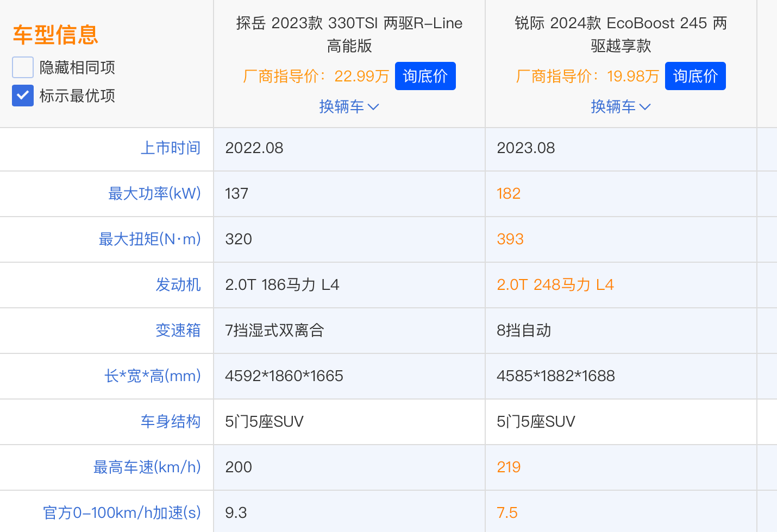777x532 pixels.
Task: Expand 换辆车 dropdown under 探岳
Action: pos(349,106)
